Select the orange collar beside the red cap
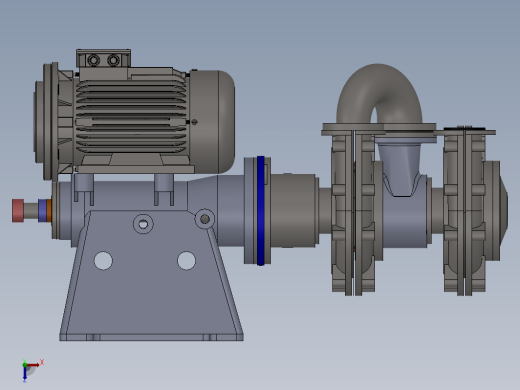520x390 pixels. pos(49,211)
